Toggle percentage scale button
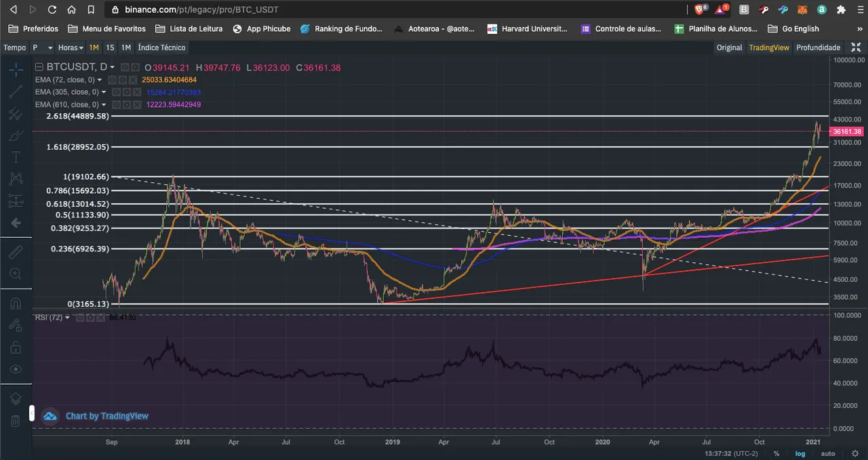Screen dimensions: 868x460 tap(776, 453)
